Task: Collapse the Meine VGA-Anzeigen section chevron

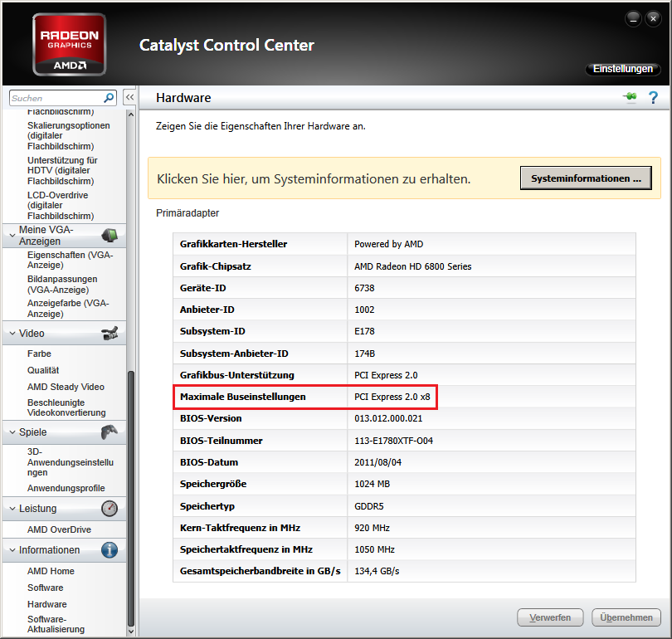Action: (12, 236)
